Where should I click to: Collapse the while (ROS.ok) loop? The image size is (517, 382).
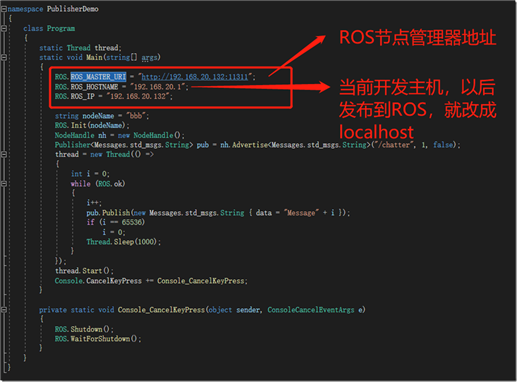(4, 184)
